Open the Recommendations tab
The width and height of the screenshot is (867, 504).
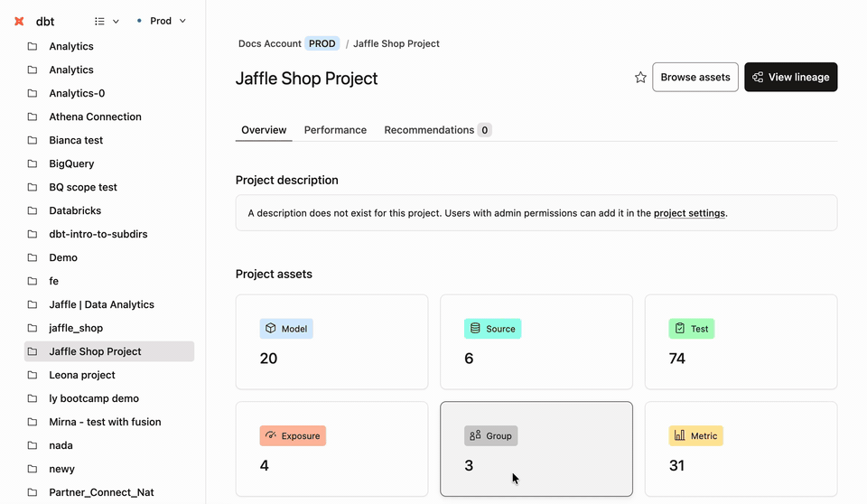pos(437,130)
